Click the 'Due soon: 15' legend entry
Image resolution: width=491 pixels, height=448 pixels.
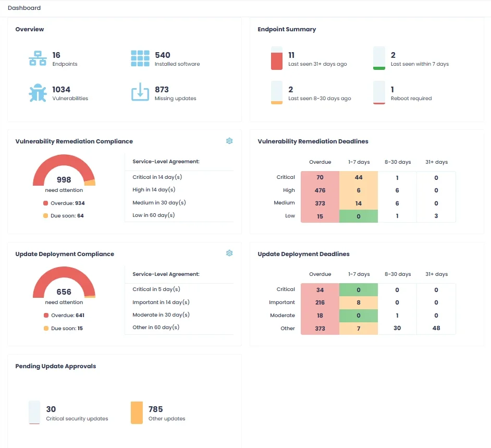click(x=63, y=329)
